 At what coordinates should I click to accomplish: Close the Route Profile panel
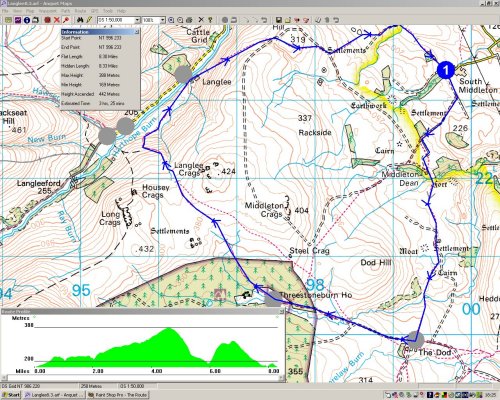point(282,311)
